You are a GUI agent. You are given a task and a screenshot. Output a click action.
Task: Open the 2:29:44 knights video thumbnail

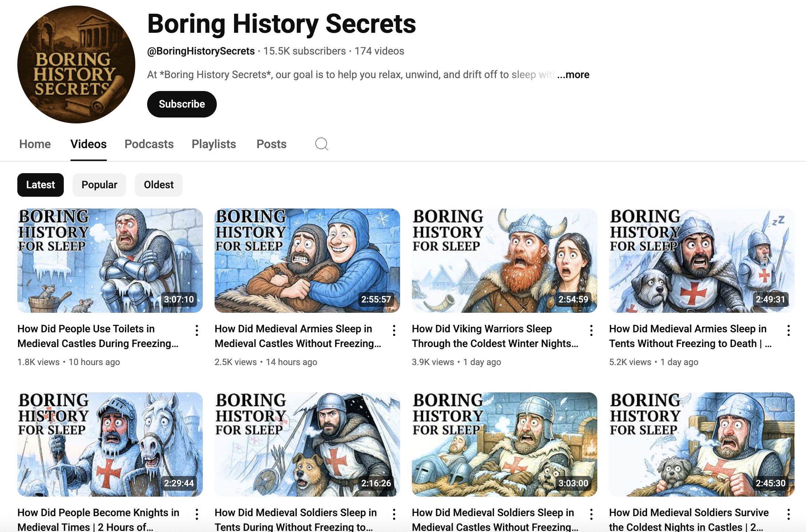point(110,445)
